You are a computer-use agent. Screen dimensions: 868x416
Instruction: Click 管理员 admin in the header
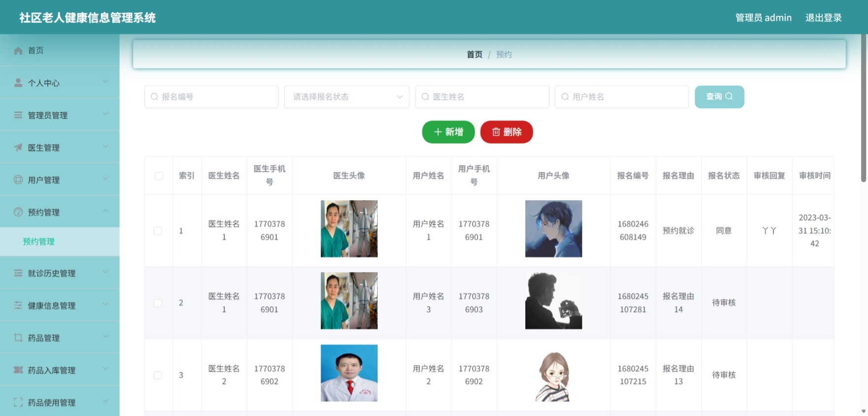point(763,18)
